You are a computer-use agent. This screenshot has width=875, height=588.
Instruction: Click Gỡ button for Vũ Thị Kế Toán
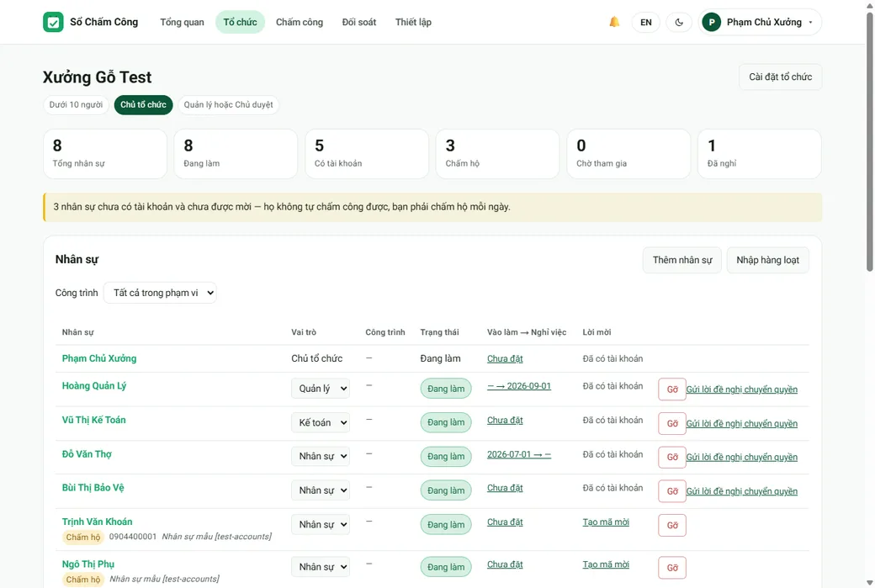672,423
